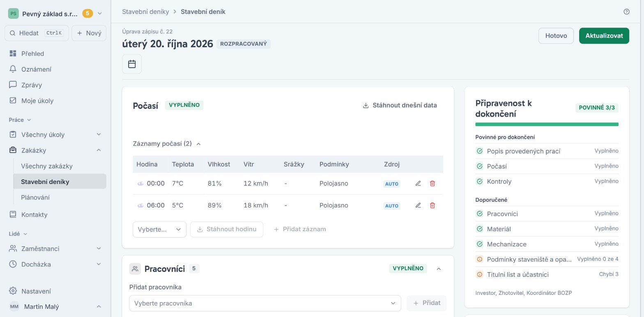The height and width of the screenshot is (317, 644).
Task: Click the MM user avatar
Action: [14, 306]
